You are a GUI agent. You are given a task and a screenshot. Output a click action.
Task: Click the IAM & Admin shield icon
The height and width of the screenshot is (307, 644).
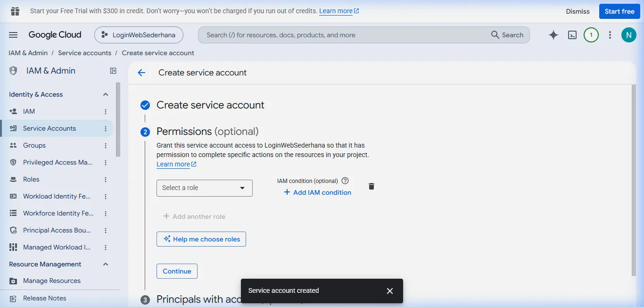pyautogui.click(x=13, y=71)
